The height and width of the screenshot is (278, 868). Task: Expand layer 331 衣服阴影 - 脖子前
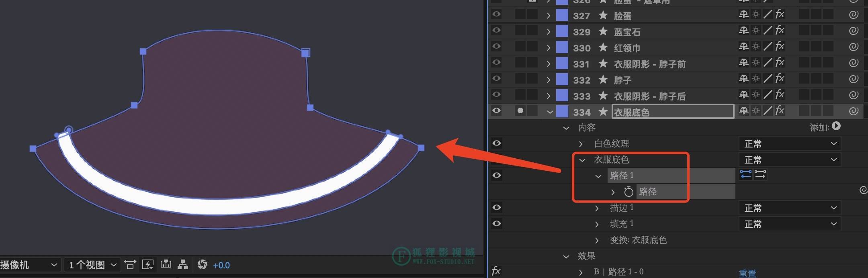point(549,64)
